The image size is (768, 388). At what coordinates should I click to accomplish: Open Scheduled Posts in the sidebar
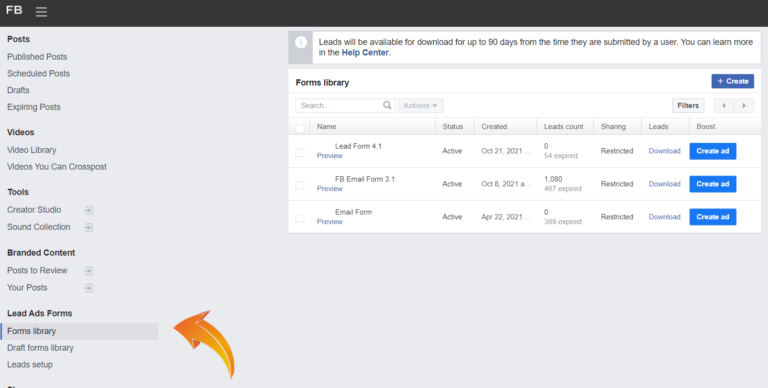click(x=38, y=73)
